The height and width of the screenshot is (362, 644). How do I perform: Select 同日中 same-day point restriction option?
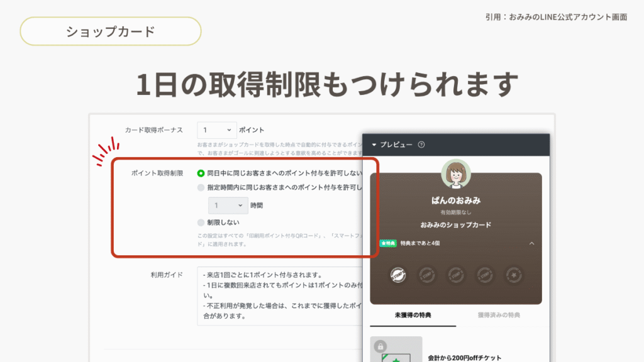coord(201,173)
